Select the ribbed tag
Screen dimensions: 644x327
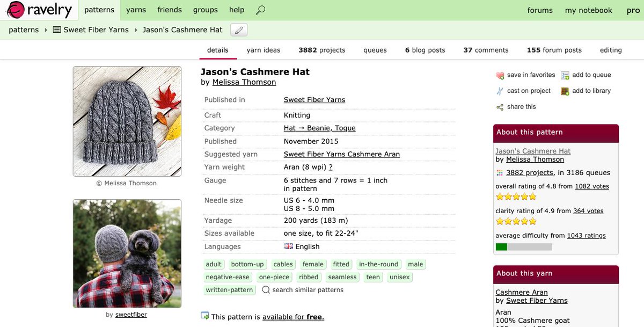coord(309,277)
